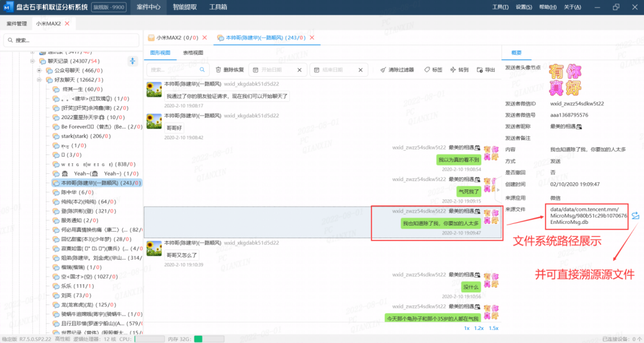The height and width of the screenshot is (343, 644).
Task: Switch to 案件中心 section
Action: click(x=148, y=7)
